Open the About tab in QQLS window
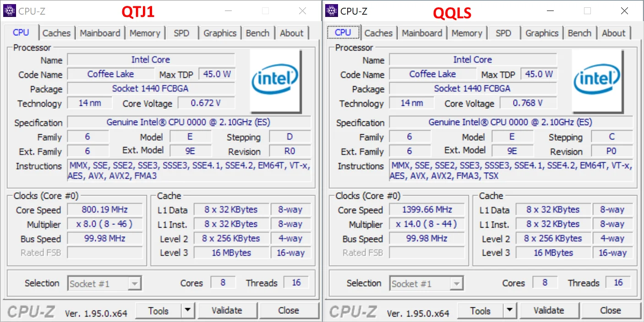This screenshot has height=322, width=644. coord(614,33)
